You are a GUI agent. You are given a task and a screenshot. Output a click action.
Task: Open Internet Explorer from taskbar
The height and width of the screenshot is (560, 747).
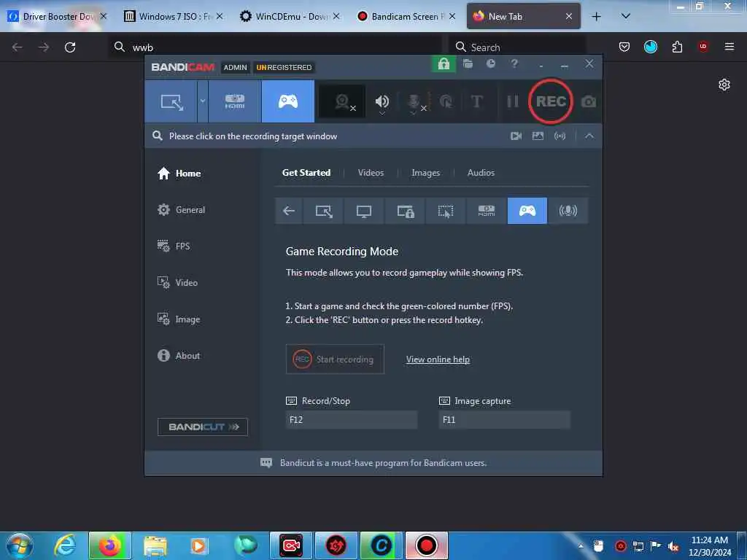(x=65, y=545)
